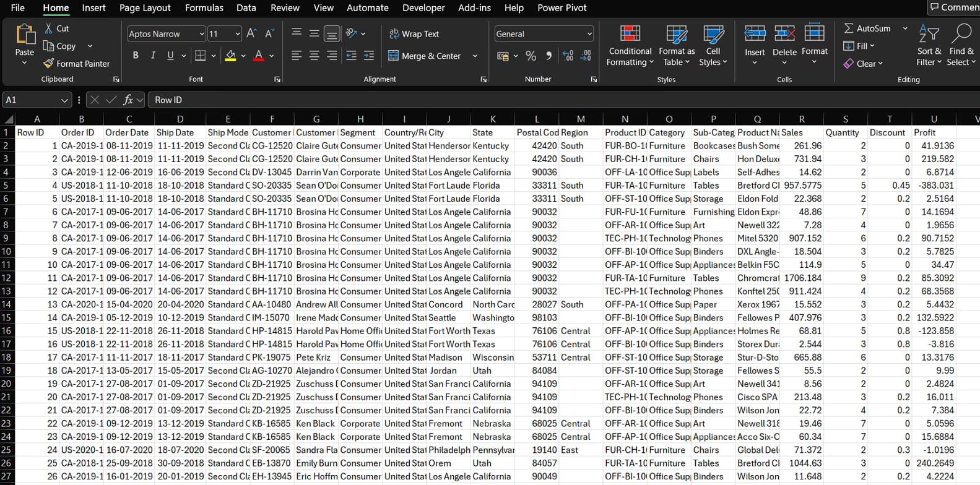Image resolution: width=980 pixels, height=485 pixels.
Task: Open the font size 11 dropdown
Action: click(x=238, y=34)
